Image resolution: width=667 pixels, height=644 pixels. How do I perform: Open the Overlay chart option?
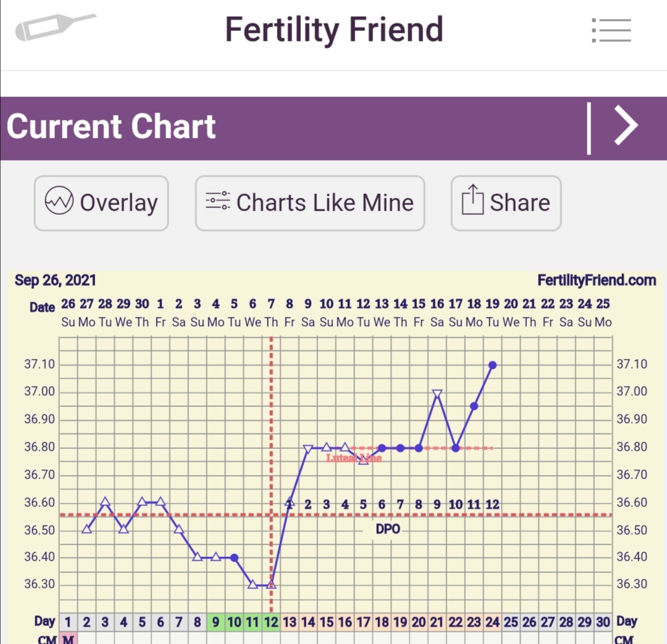coord(101,203)
